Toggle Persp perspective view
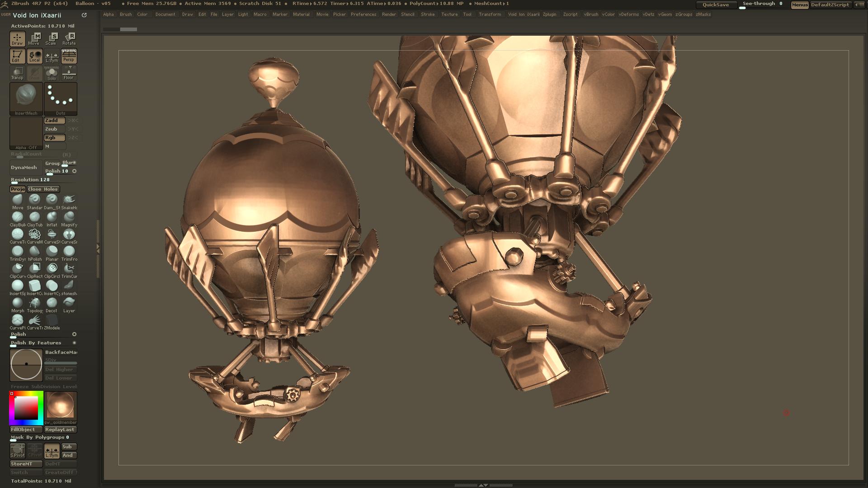 click(69, 56)
